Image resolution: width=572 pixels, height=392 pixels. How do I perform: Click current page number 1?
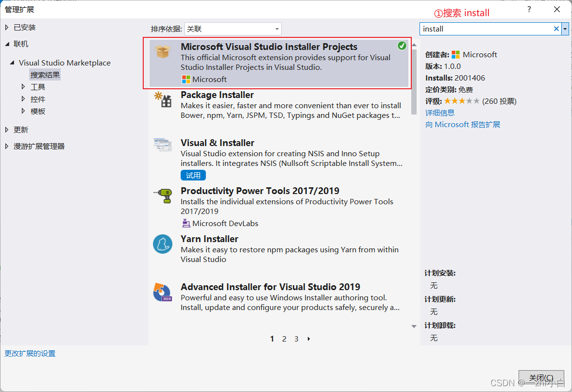coord(272,339)
